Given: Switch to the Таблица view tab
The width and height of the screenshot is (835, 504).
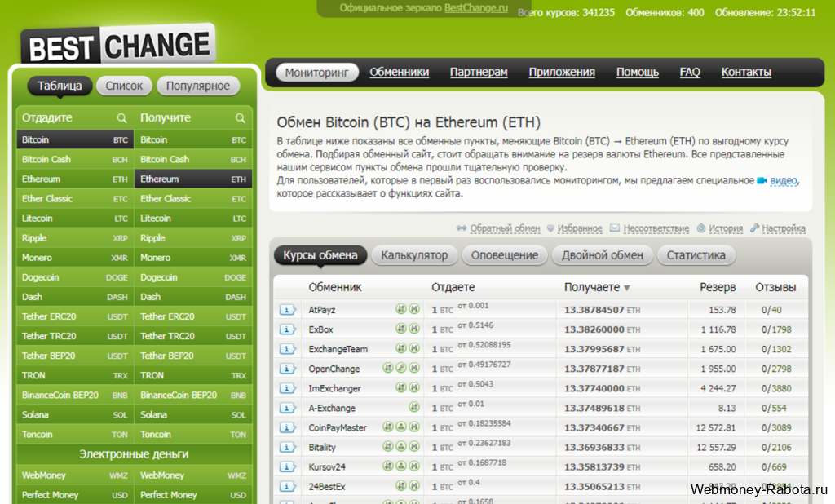Looking at the screenshot, I should pyautogui.click(x=60, y=86).
